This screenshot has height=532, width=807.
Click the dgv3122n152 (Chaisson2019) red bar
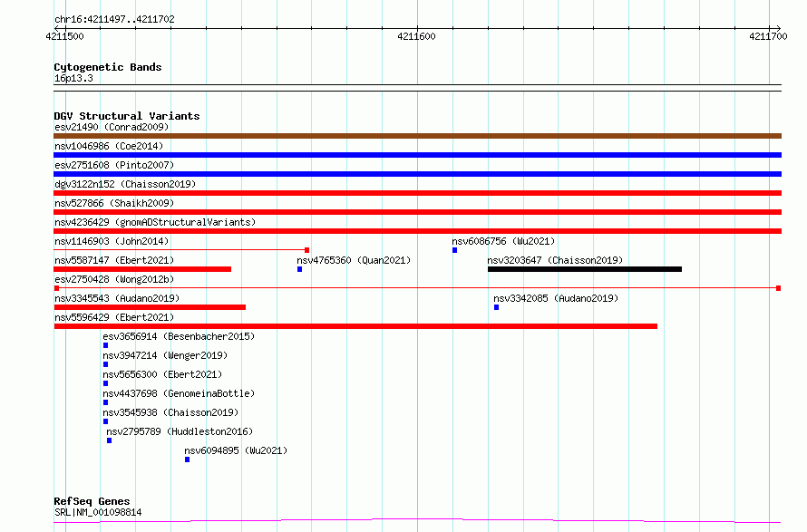click(417, 193)
